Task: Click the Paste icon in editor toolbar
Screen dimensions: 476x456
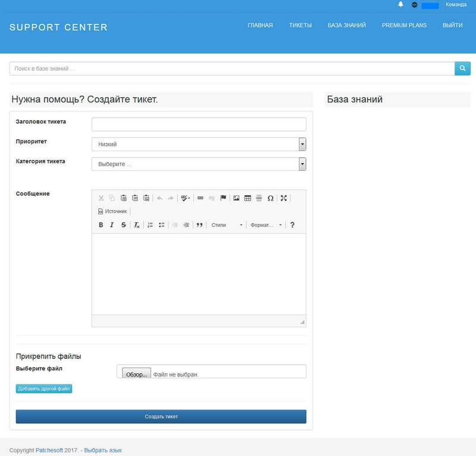Action: pos(124,198)
